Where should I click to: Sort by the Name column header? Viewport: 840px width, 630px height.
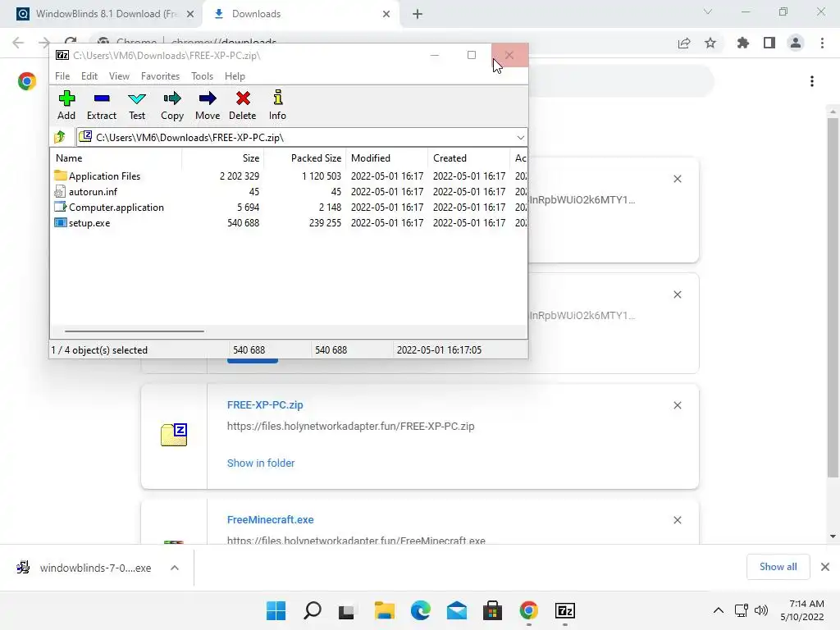pos(116,158)
